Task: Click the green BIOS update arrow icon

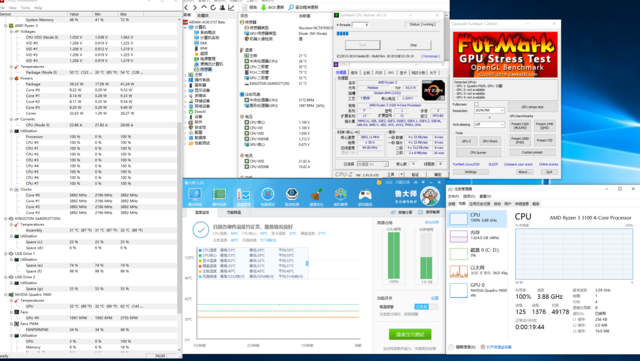Action: [263, 7]
